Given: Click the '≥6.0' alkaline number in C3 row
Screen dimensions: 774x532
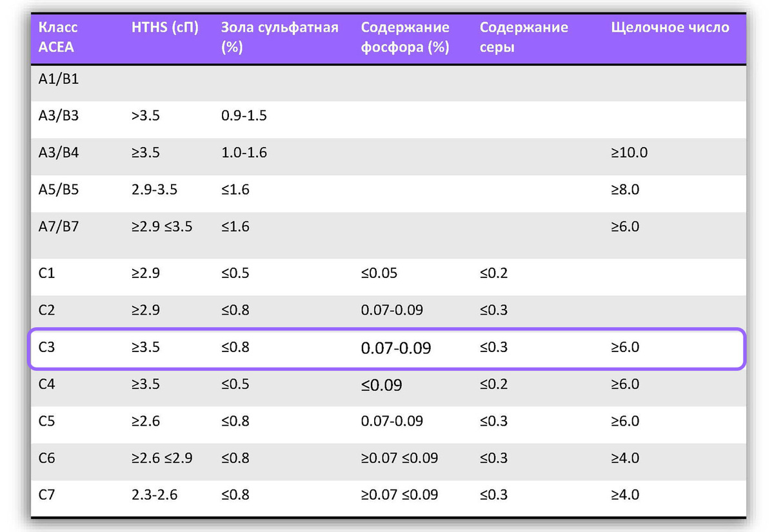Looking at the screenshot, I should pos(625,347).
